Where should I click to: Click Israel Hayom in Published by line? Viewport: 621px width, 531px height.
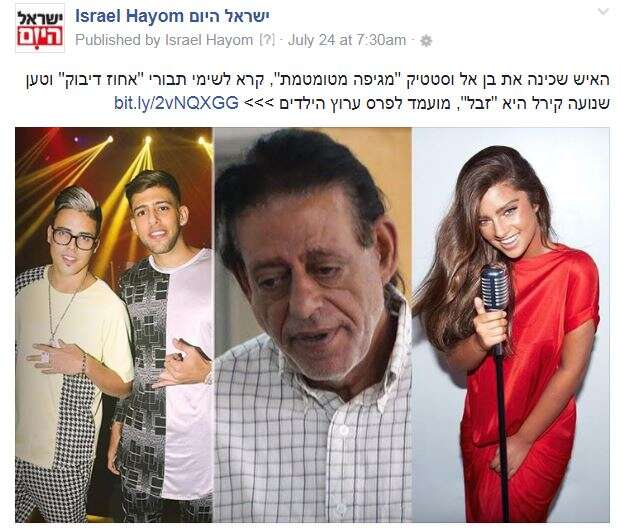209,40
